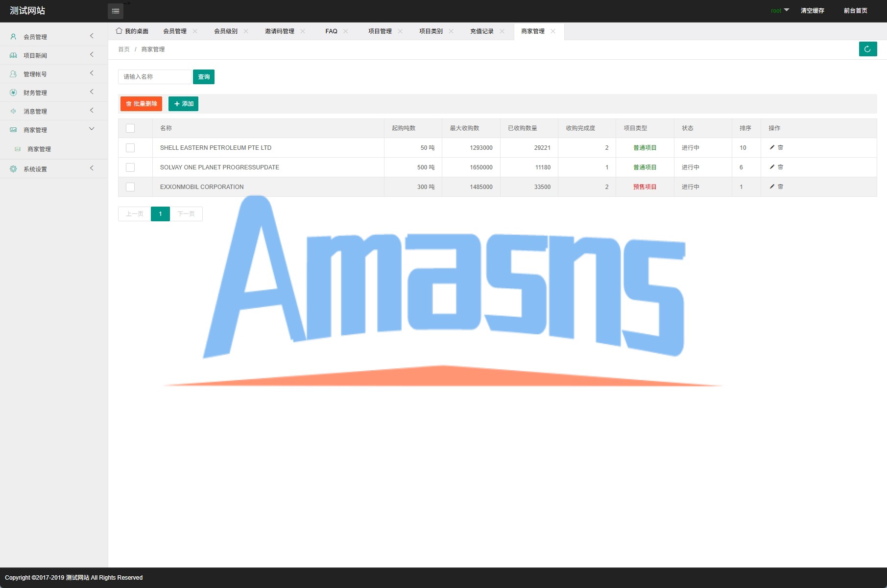
Task: Click the 查询 search button
Action: (204, 77)
